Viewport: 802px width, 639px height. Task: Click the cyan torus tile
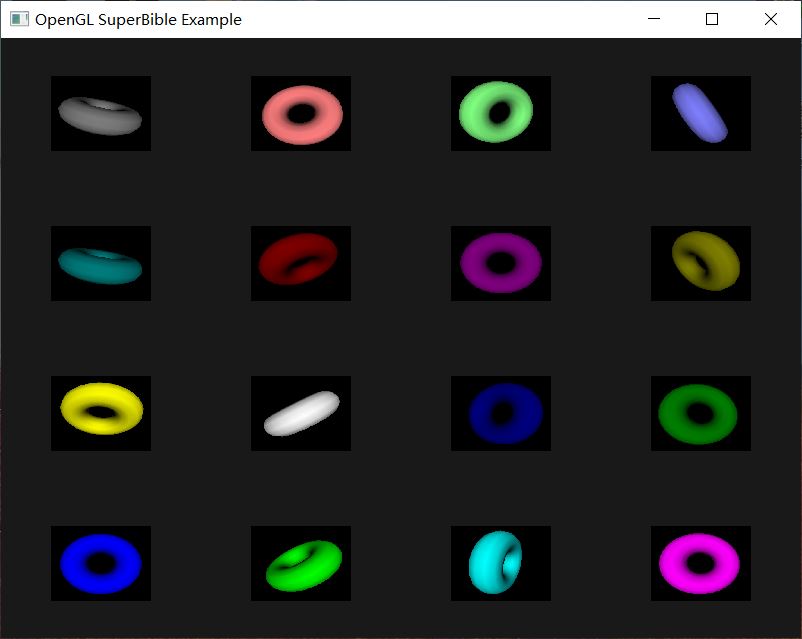pos(501,563)
